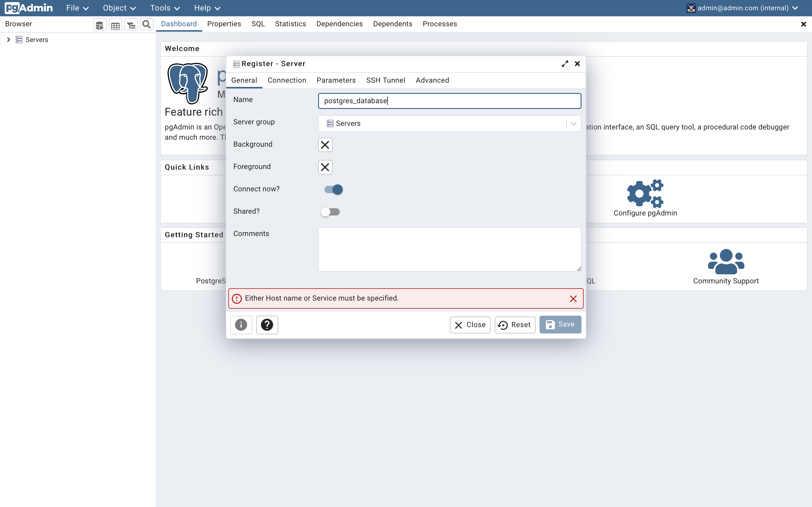The width and height of the screenshot is (812, 507).
Task: Expand the Servers tree node
Action: [9, 40]
